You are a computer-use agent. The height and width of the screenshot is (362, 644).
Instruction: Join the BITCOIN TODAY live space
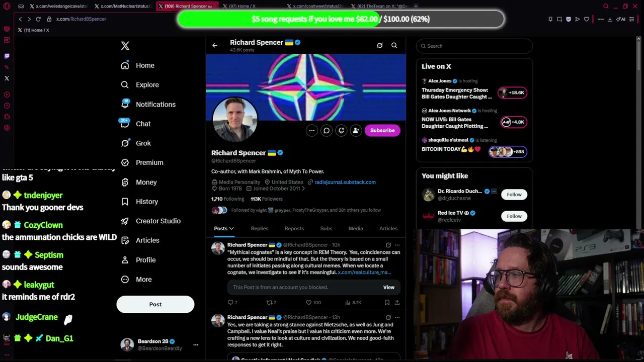tap(508, 151)
